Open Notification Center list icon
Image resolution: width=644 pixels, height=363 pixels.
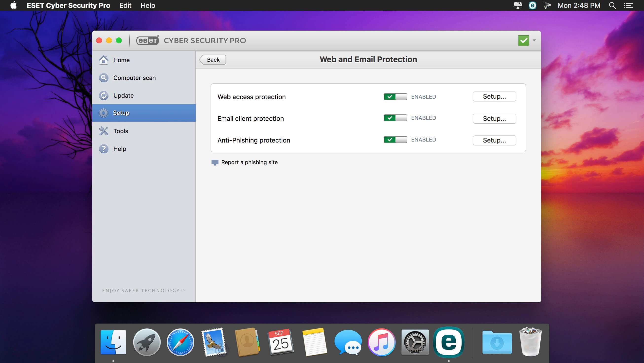(x=628, y=5)
